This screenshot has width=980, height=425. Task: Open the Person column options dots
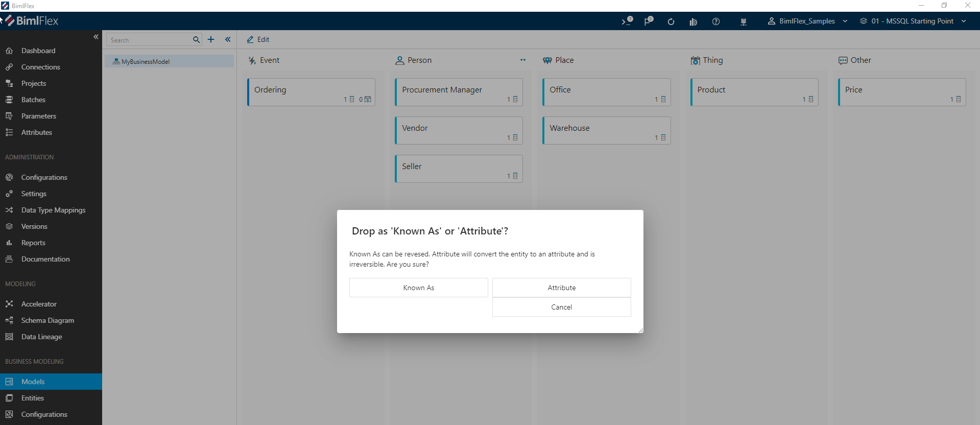[522, 60]
